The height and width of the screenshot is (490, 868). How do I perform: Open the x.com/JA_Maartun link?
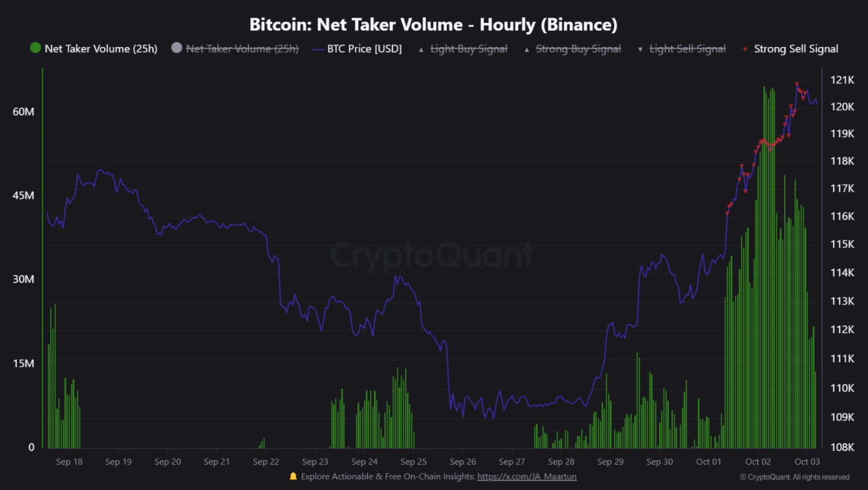(x=527, y=476)
